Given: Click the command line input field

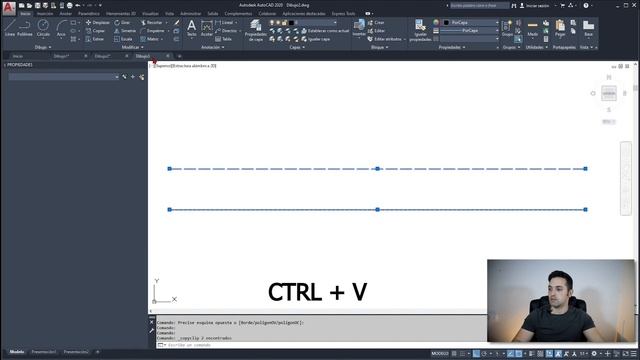Looking at the screenshot, I should 322,345.
